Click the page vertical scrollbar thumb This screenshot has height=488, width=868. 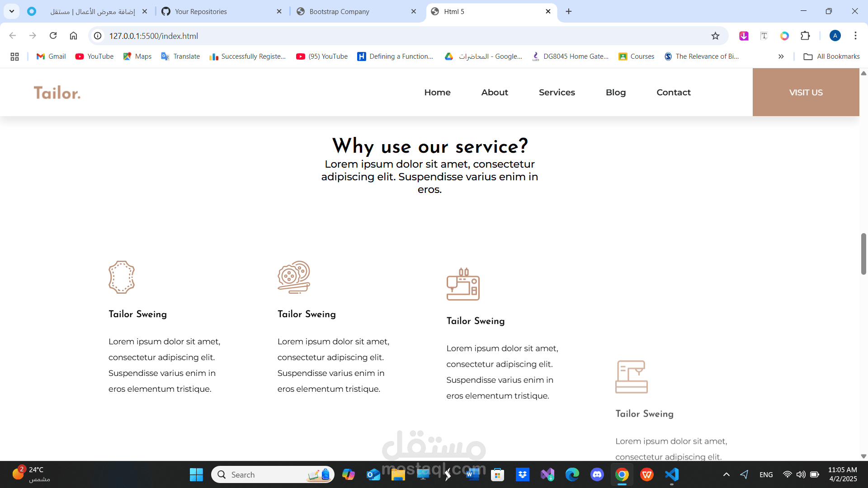(863, 254)
